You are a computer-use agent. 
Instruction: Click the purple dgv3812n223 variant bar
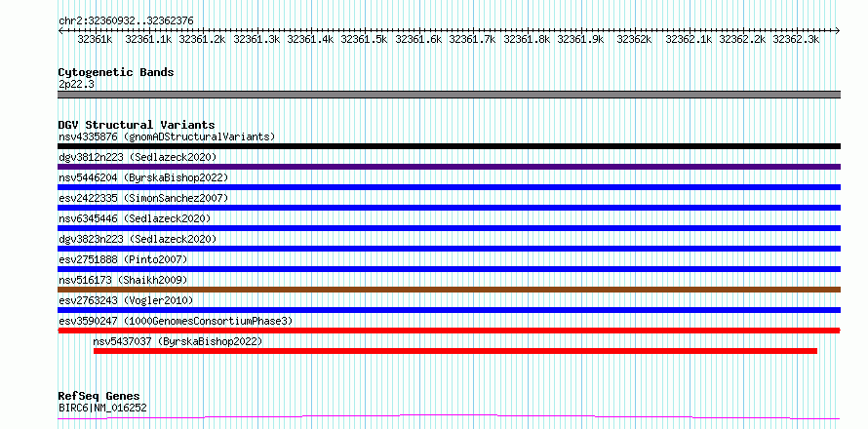(449, 167)
